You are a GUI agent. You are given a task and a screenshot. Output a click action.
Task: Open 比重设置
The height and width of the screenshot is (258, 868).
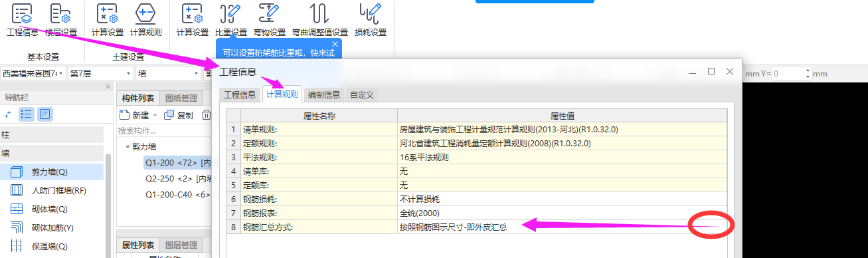pyautogui.click(x=230, y=20)
